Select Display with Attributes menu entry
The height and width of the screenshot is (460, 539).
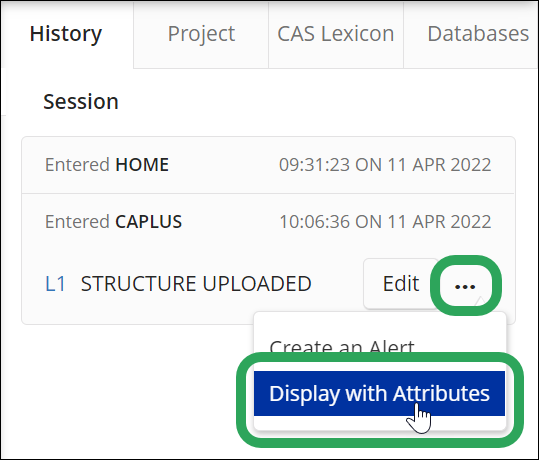click(x=379, y=393)
